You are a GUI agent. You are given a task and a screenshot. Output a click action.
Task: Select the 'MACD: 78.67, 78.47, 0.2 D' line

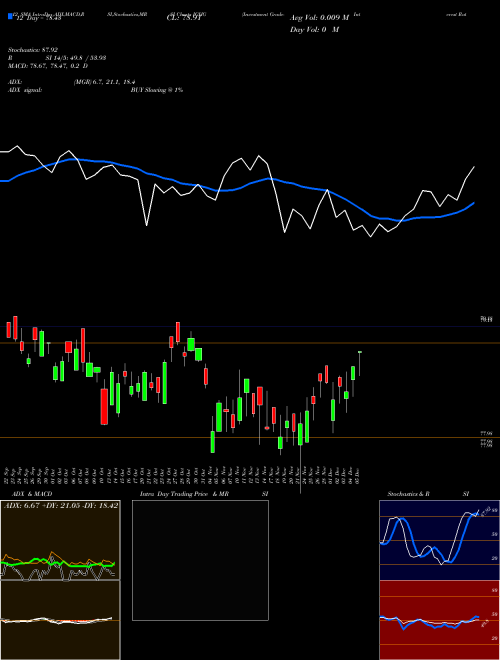pos(48,66)
